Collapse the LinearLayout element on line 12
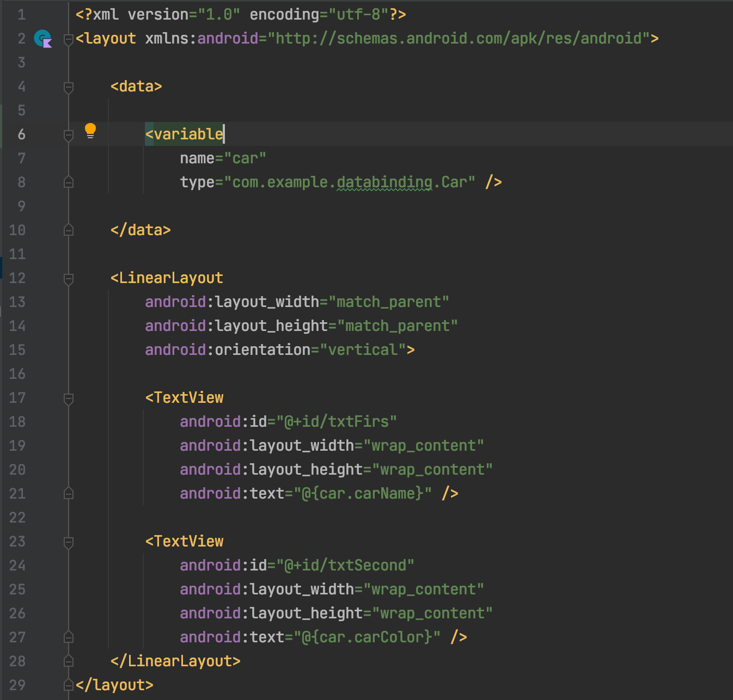Screen dimensions: 733x700 (68, 278)
